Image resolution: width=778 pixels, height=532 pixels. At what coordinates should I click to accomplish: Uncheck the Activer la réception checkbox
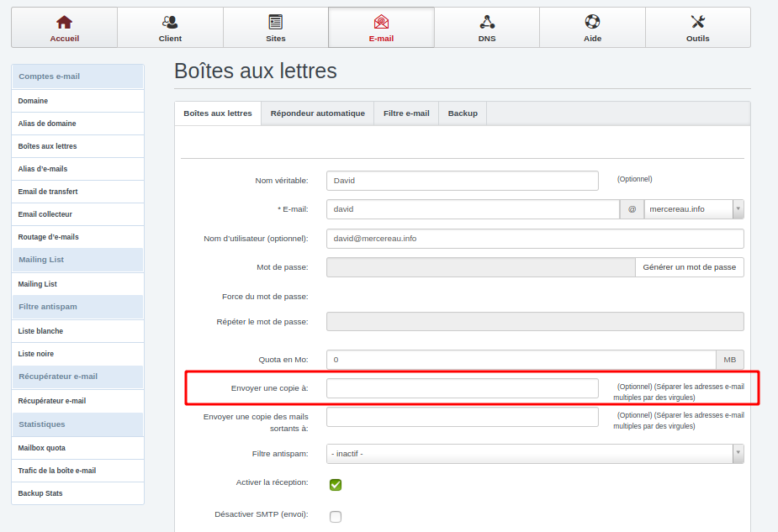pos(336,484)
